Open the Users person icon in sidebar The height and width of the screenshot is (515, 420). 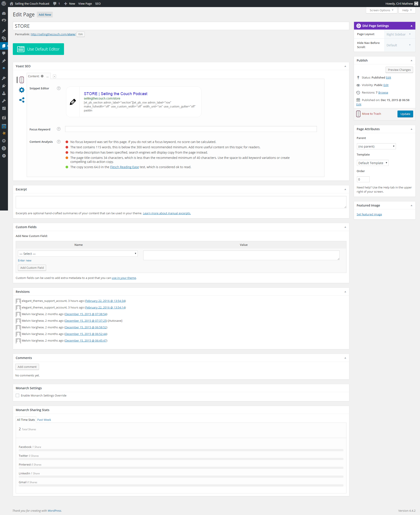point(4,93)
